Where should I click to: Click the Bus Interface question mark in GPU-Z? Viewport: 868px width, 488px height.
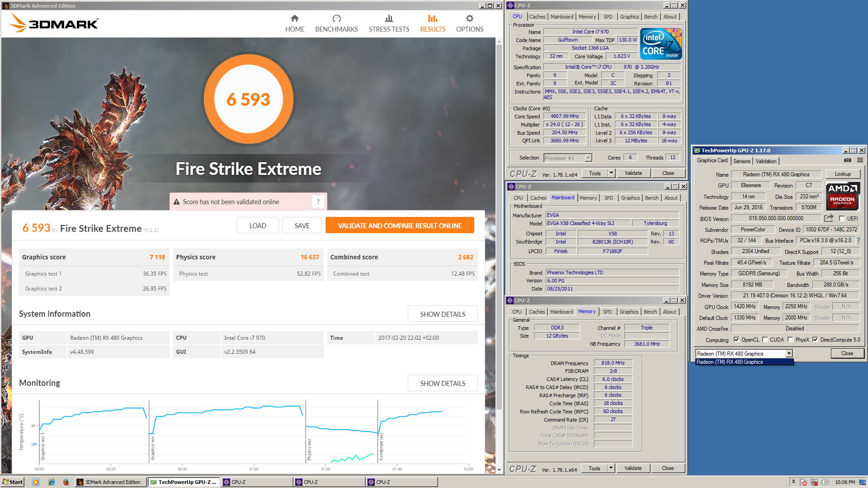859,240
